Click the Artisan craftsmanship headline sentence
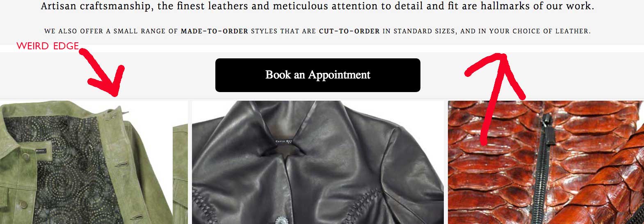Screen dimensions: 644x224 [x=317, y=6]
